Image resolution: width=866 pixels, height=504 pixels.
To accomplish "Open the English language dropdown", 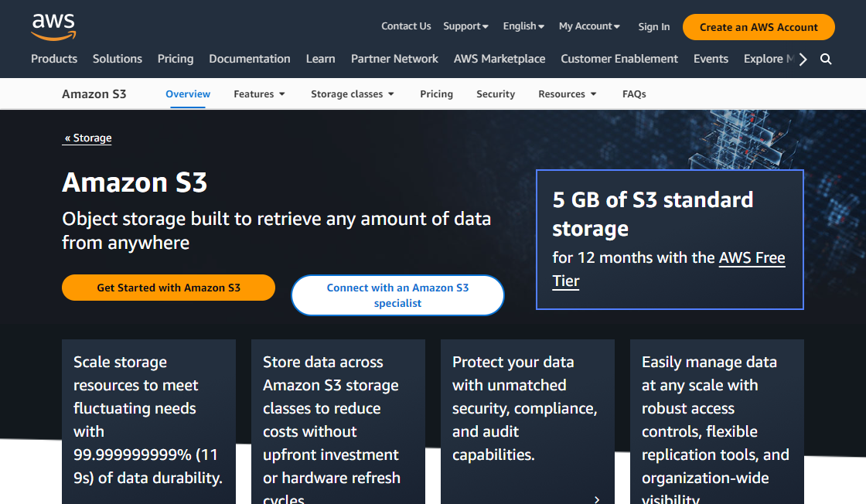I will (x=523, y=26).
